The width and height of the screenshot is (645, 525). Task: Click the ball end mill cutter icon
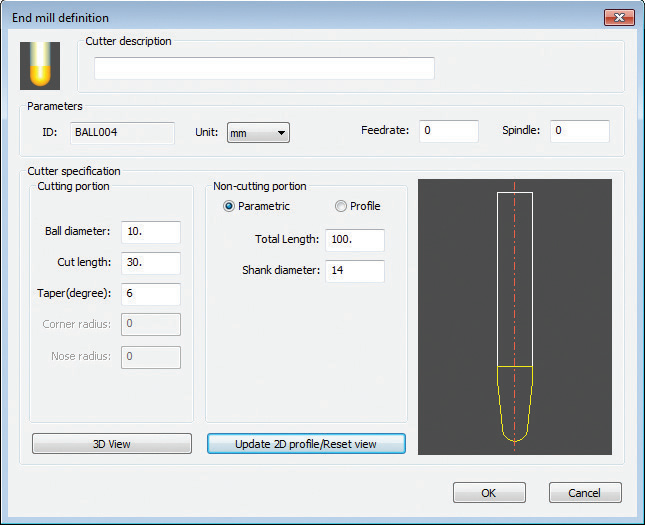[x=40, y=66]
